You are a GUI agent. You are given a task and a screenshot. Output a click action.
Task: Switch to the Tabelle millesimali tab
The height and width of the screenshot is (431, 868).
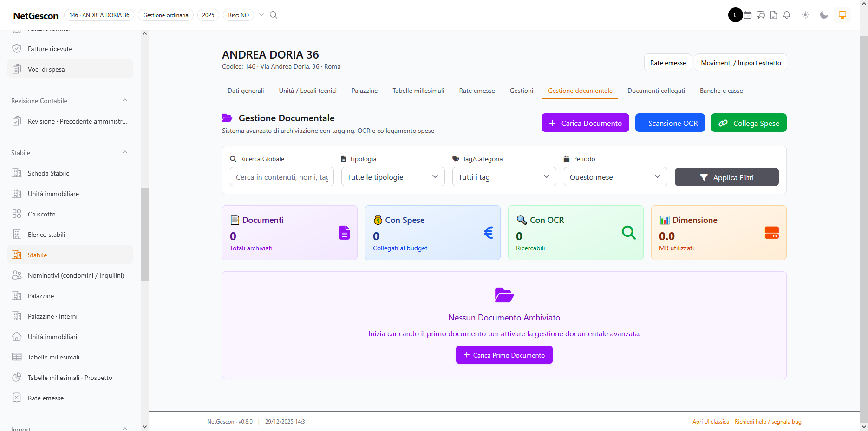(418, 91)
